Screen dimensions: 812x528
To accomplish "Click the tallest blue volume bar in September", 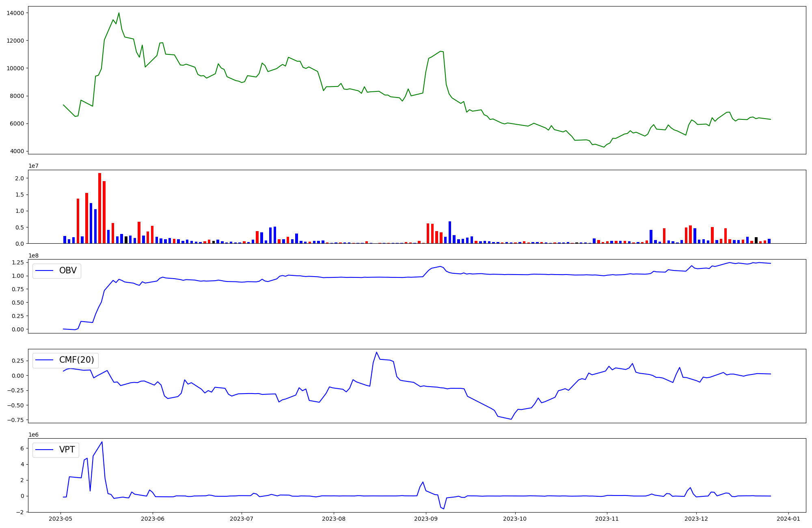I will 449,232.
